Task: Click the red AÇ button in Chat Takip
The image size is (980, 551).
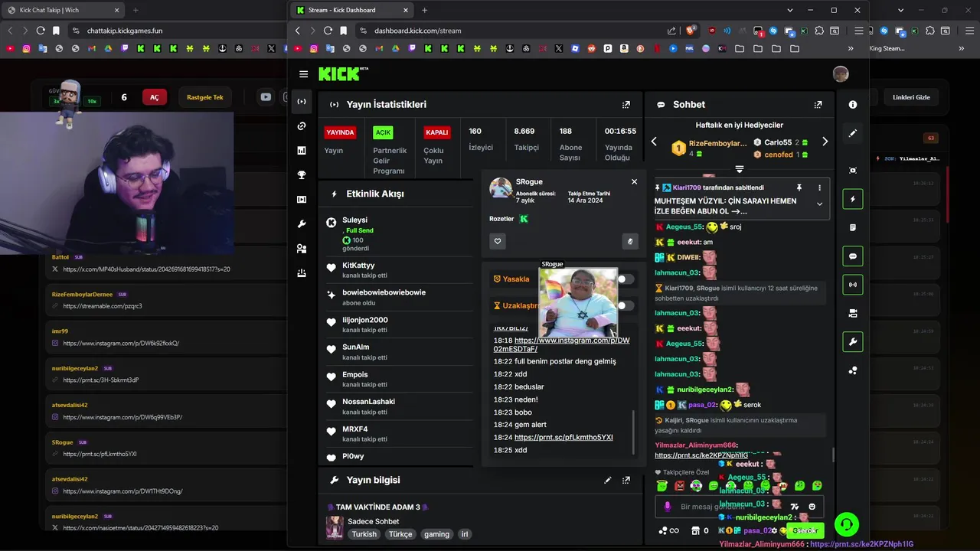Action: pyautogui.click(x=154, y=97)
